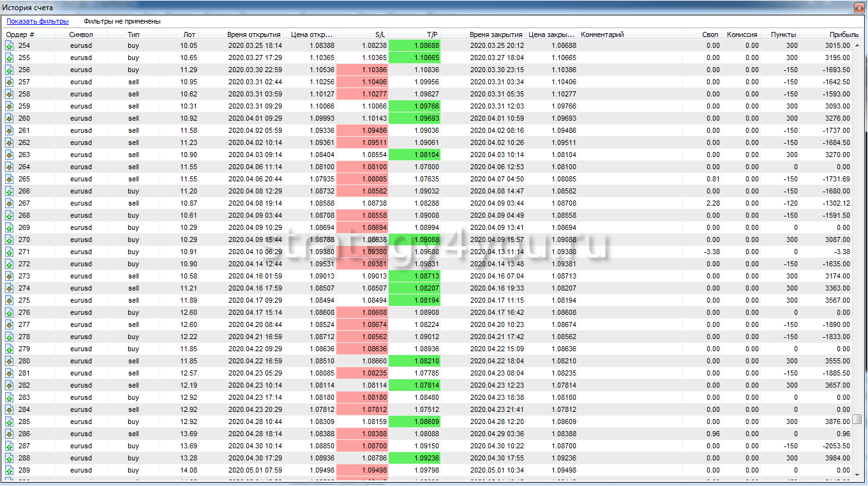868x486 pixels.
Task: Click the 'Символ' column header
Action: tap(81, 34)
